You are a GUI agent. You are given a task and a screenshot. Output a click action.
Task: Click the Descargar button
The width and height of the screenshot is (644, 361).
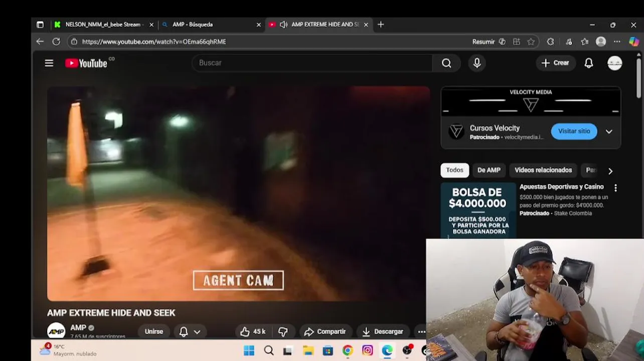point(383,331)
